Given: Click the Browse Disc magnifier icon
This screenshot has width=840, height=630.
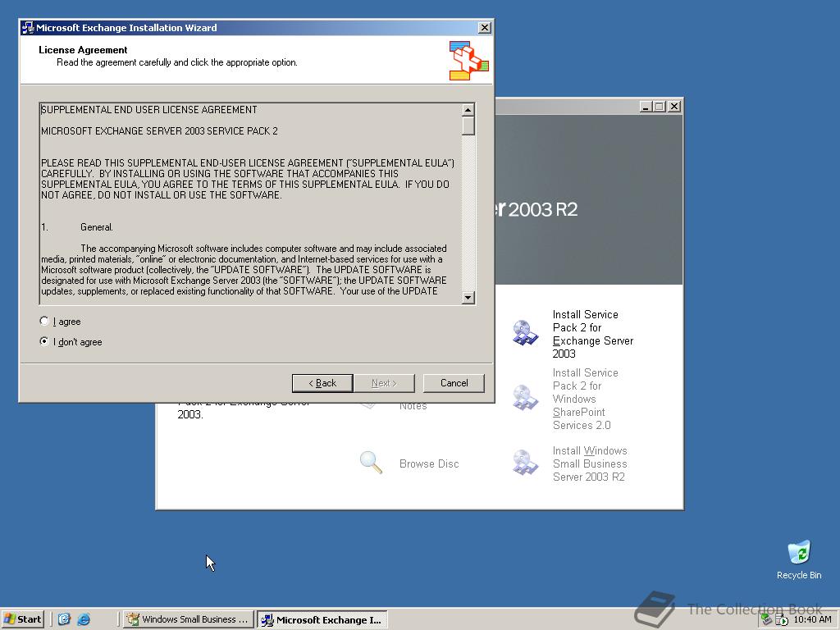Looking at the screenshot, I should tap(371, 463).
